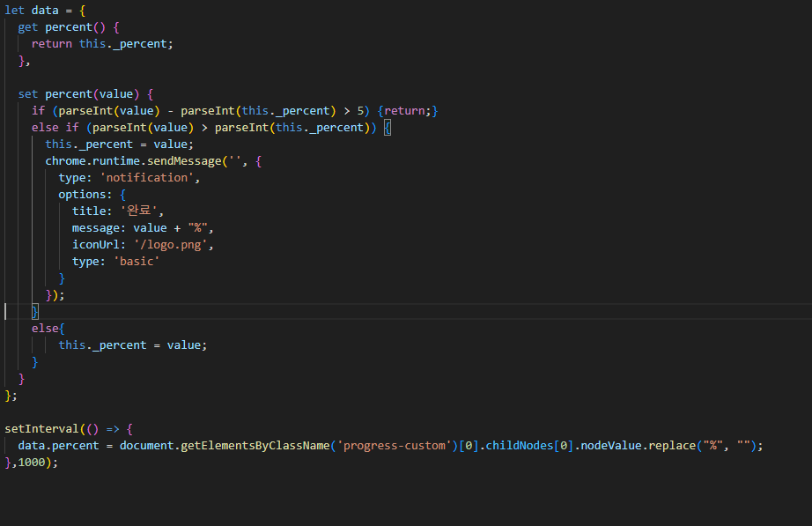Screen dimensions: 812x526
Task: Click 'else if' keyword line
Action: [x=55, y=128]
